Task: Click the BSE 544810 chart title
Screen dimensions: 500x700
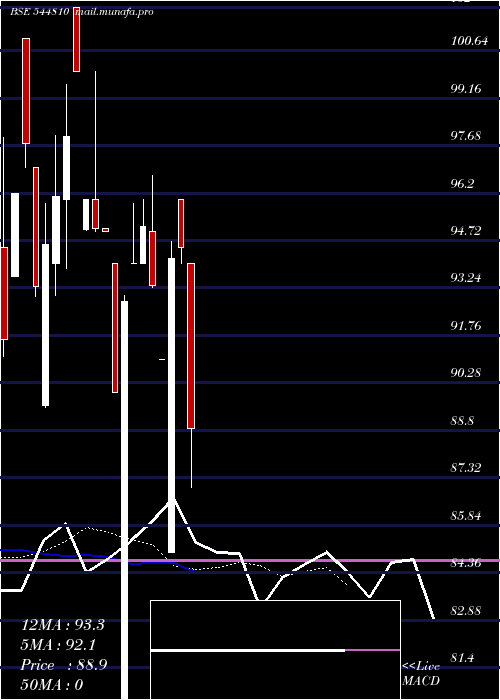Action: coord(39,12)
